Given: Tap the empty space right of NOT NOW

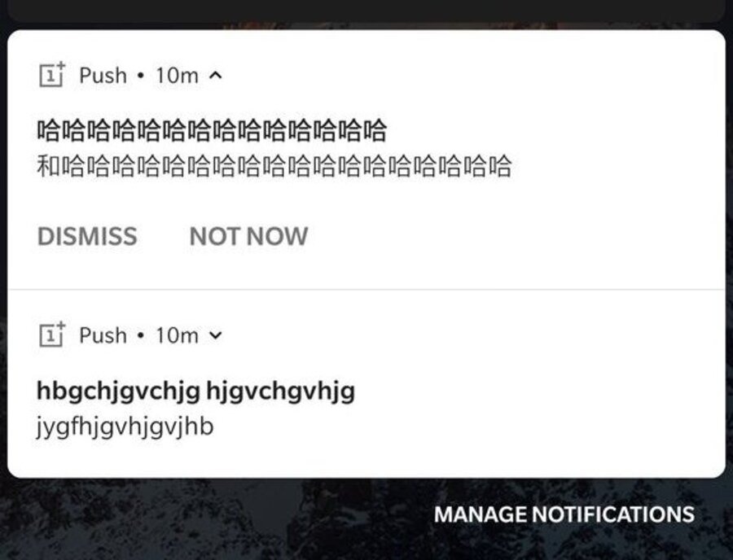Looking at the screenshot, I should [x=514, y=236].
